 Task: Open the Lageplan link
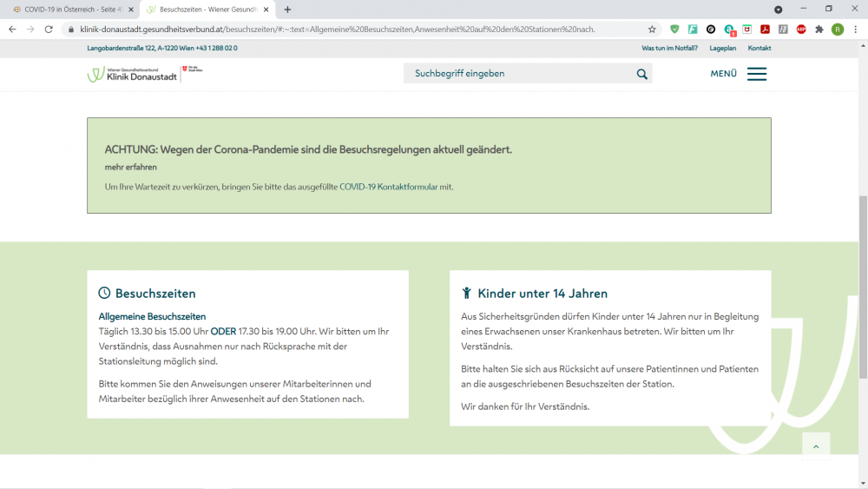click(722, 49)
